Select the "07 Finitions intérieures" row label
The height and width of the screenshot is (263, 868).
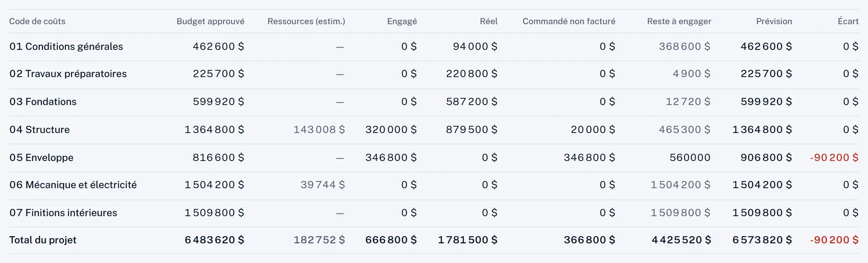[x=63, y=213]
